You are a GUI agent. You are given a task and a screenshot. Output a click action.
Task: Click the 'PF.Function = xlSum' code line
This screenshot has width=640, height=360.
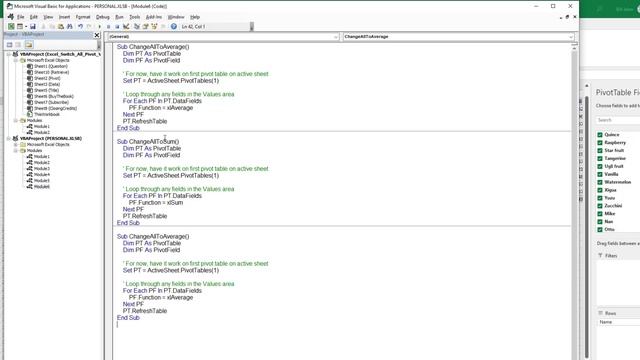point(156,203)
